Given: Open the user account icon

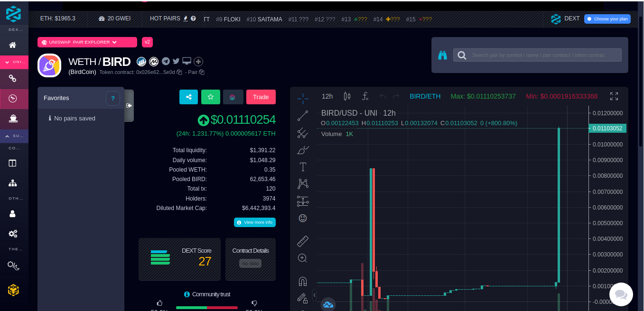Looking at the screenshot, I should click(13, 213).
